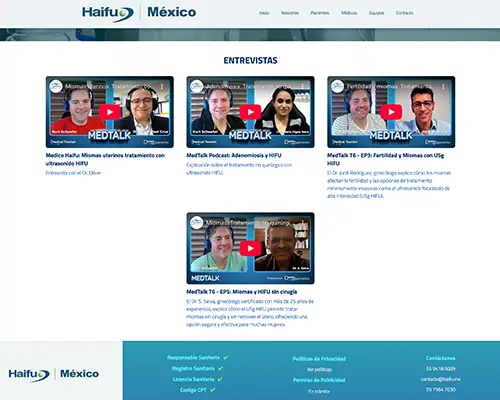Open channel avatar on Miomas sin cirugía video
Image resolution: width=500 pixels, height=400 pixels.
[197, 223]
